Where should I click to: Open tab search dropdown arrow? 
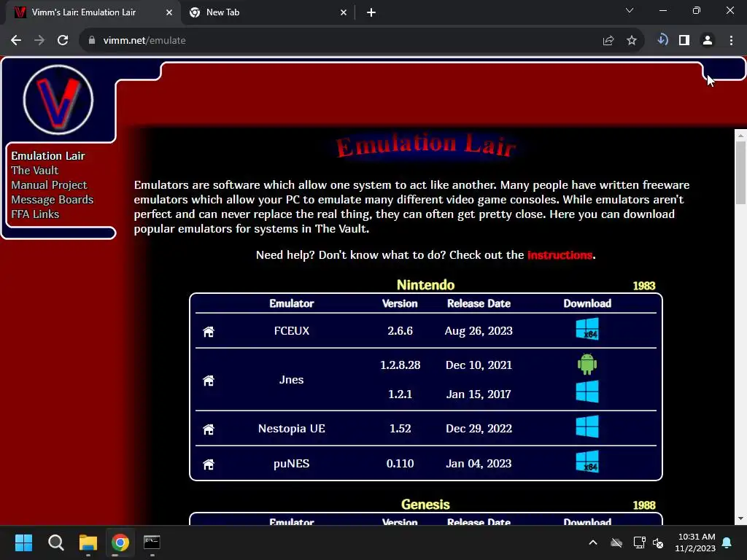pos(630,10)
